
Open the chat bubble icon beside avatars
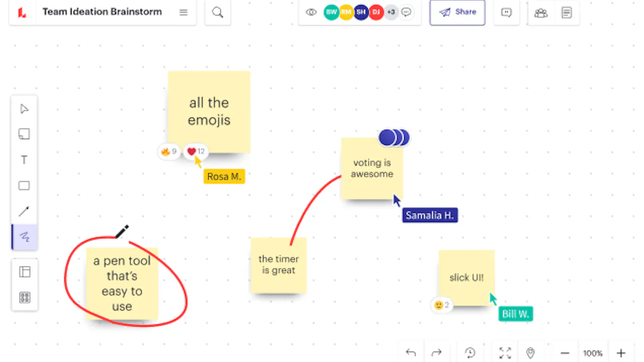tap(406, 12)
